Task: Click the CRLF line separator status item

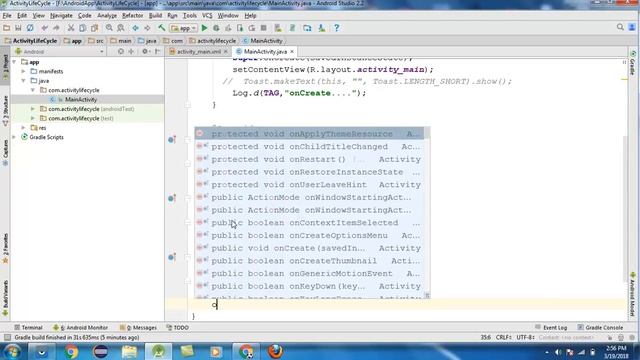Action: coord(503,338)
